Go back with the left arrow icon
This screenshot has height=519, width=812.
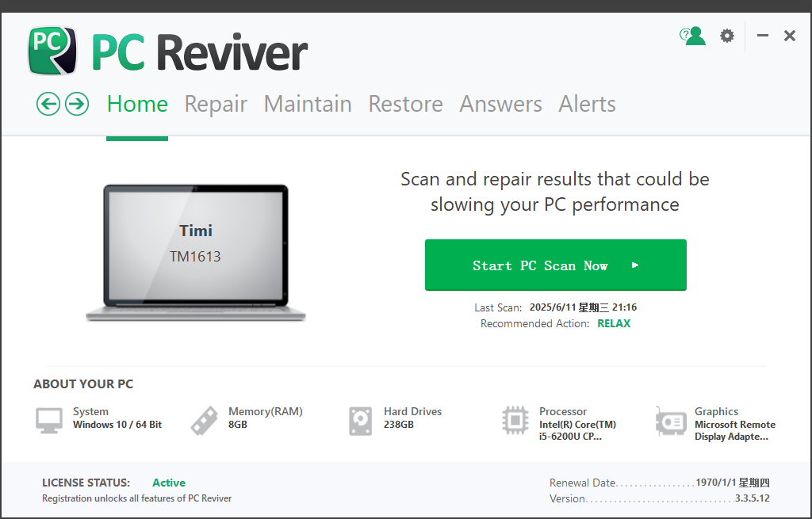(x=48, y=104)
